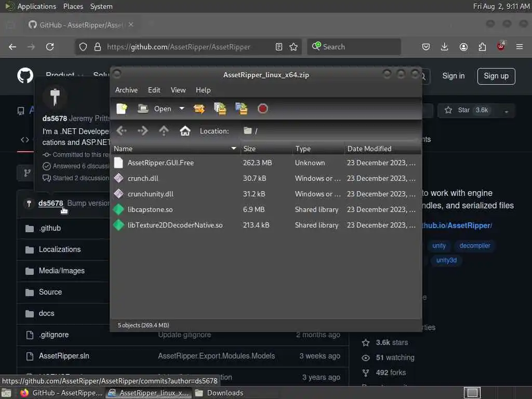Reload the GitHub page in browser

tap(50, 47)
